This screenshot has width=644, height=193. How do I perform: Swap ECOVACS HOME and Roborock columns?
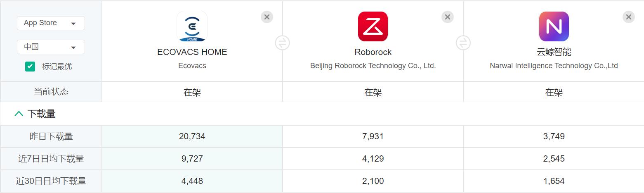pyautogui.click(x=283, y=43)
